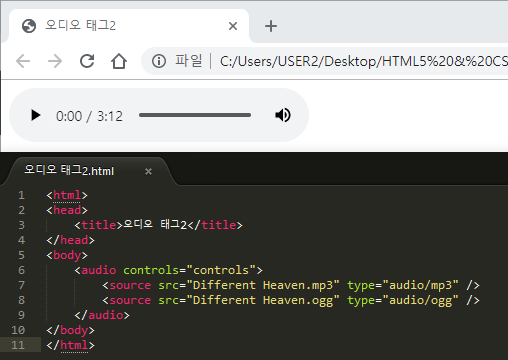508x360 pixels.
Task: Click the opening head tag on line 2
Action: pyautogui.click(x=67, y=210)
